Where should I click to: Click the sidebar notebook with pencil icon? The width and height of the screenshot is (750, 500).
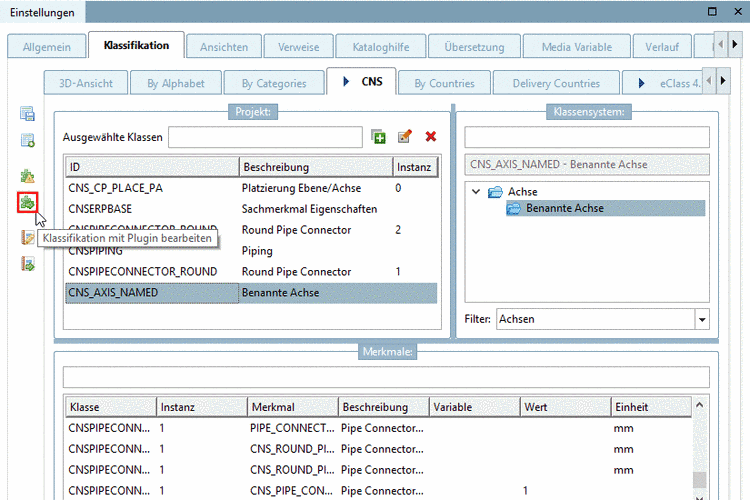click(27, 237)
